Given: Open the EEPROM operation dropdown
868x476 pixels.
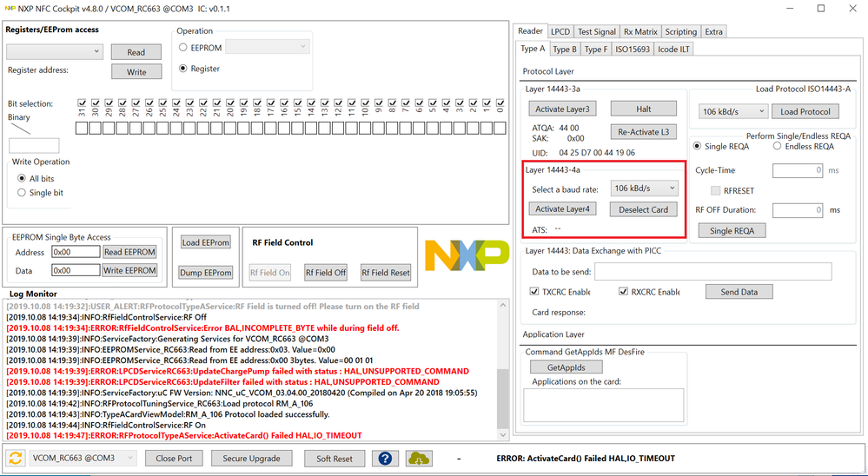Looking at the screenshot, I should [x=268, y=48].
